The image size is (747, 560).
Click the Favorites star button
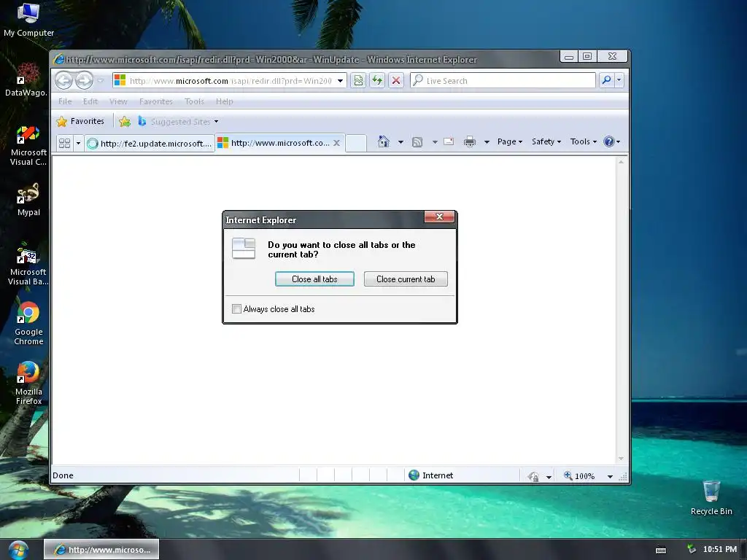coord(80,122)
